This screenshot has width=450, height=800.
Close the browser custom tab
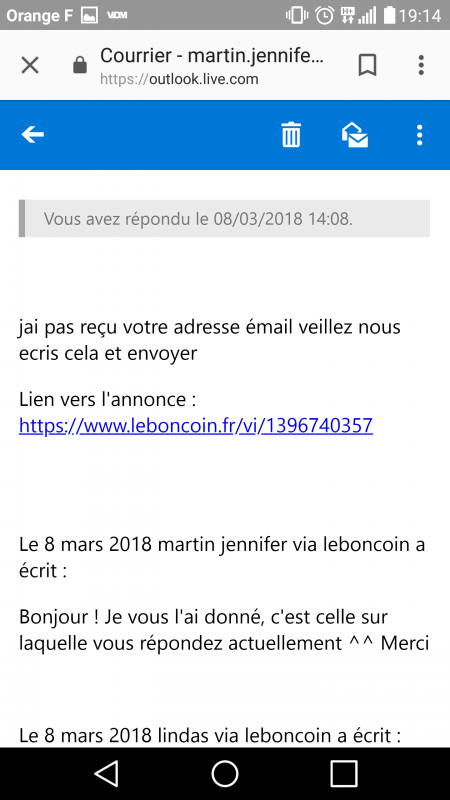30,65
